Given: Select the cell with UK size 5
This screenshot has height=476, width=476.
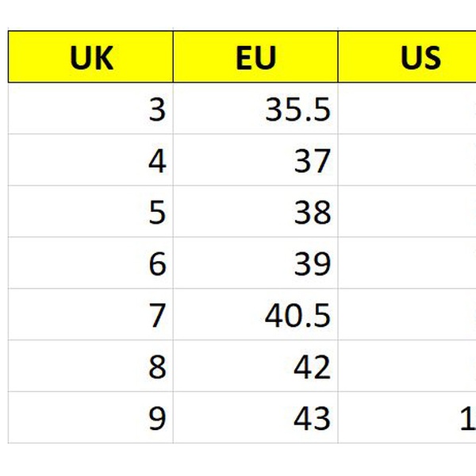Looking at the screenshot, I should pos(90,212).
